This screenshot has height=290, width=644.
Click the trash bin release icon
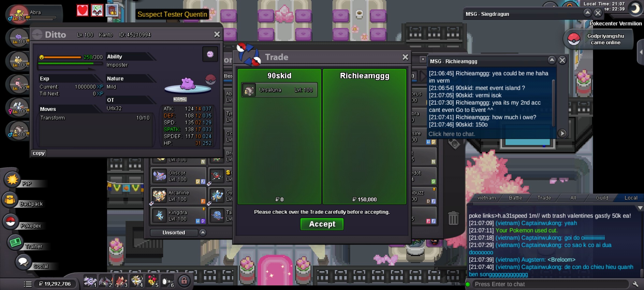point(453,218)
